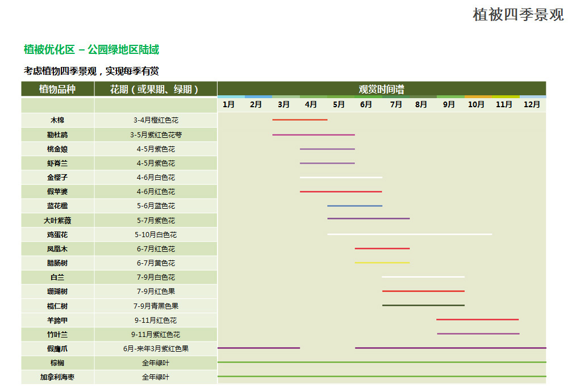Image resolution: width=568 pixels, height=392 pixels.
Task: Click the plant name 勒杜鹃
Action: click(57, 134)
